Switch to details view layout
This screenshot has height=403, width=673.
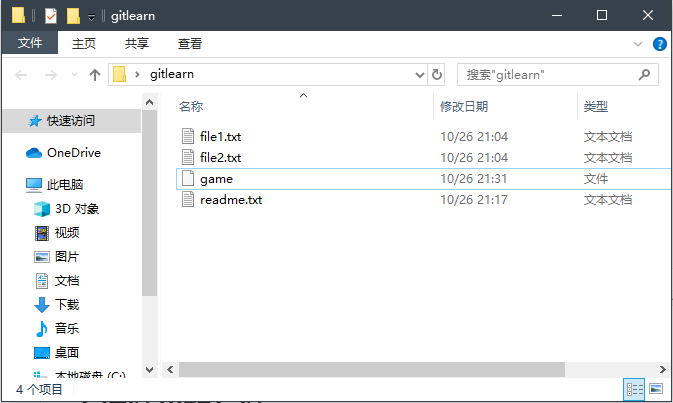pyautogui.click(x=634, y=388)
